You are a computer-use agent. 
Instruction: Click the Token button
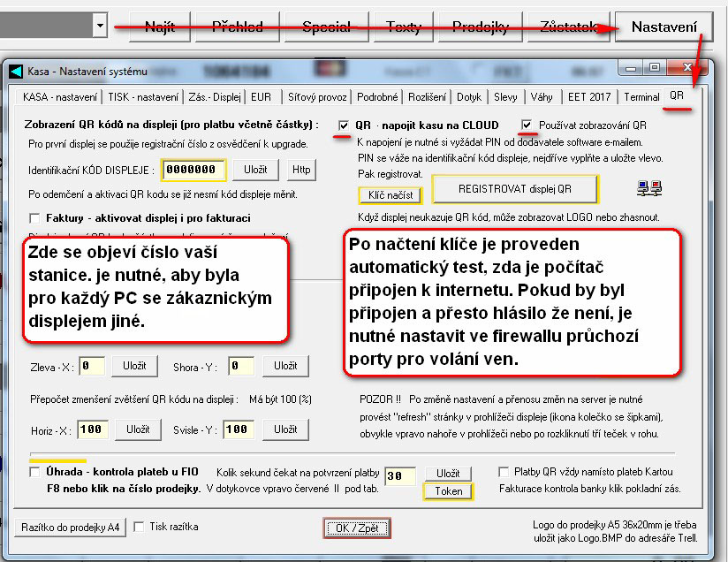point(449,491)
